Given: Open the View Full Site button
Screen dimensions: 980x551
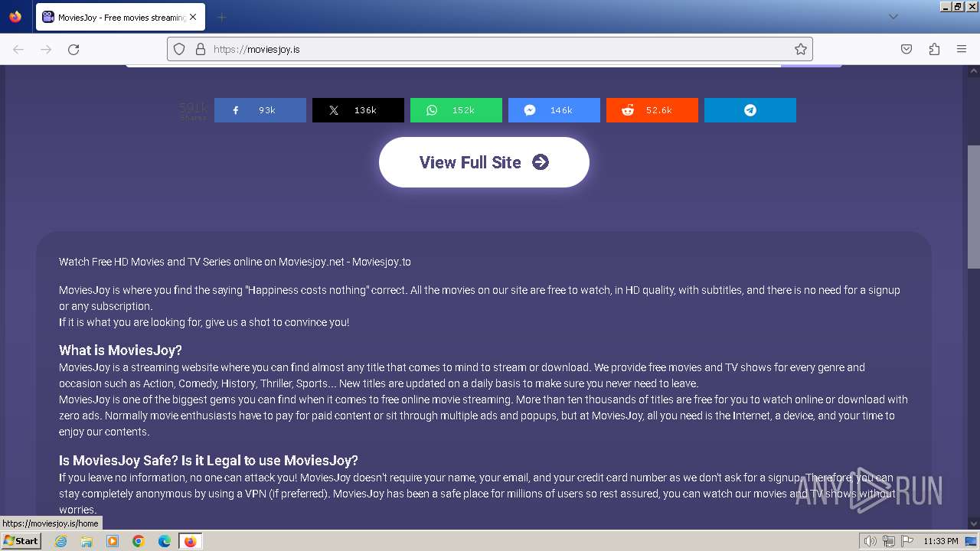Looking at the screenshot, I should pyautogui.click(x=484, y=162).
